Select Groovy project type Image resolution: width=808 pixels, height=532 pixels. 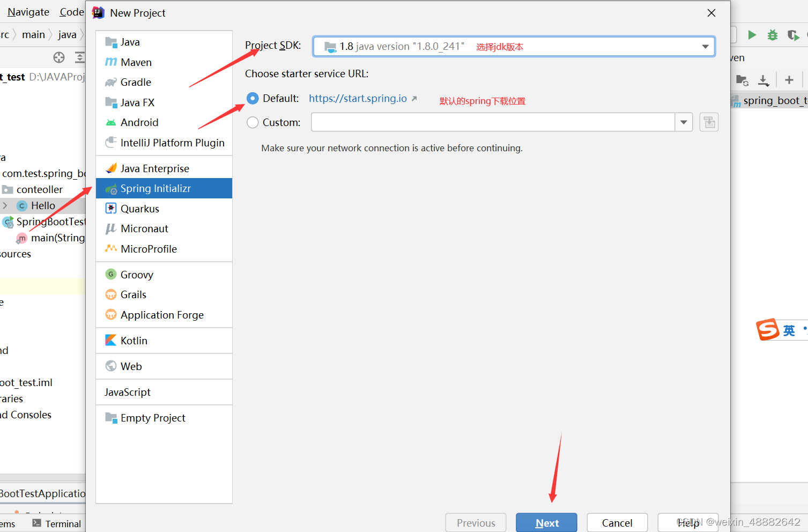click(164, 275)
